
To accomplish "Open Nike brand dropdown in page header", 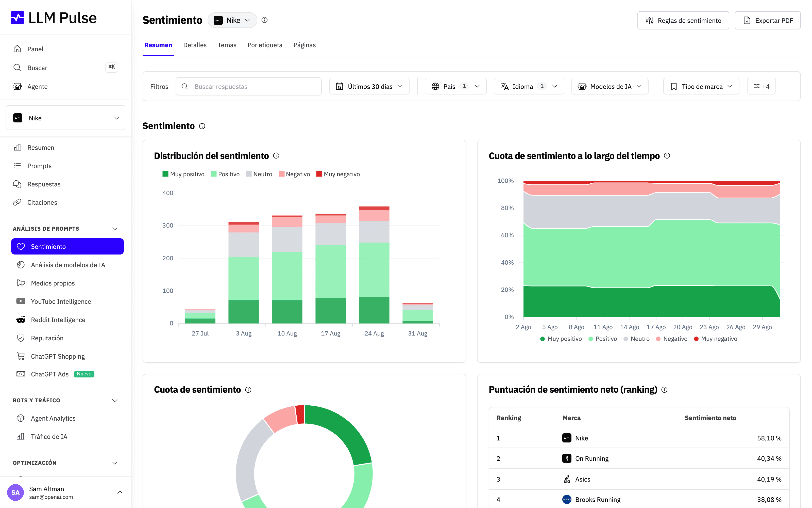I will click(x=232, y=20).
